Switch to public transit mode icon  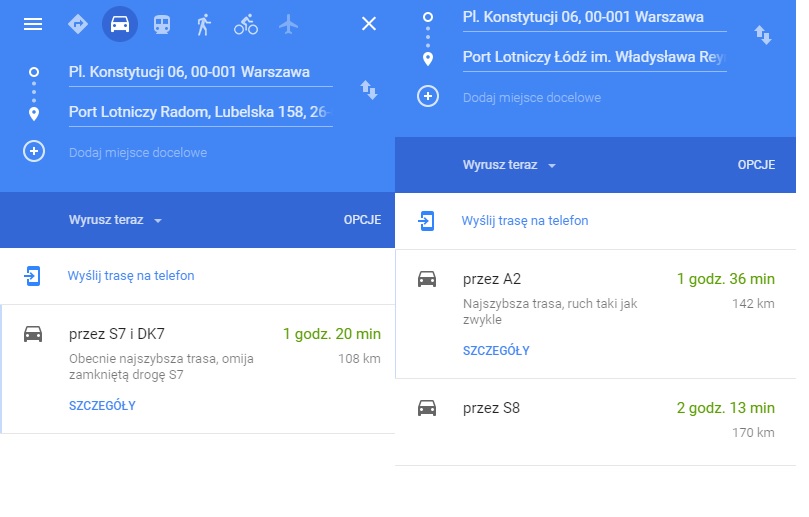[162, 24]
